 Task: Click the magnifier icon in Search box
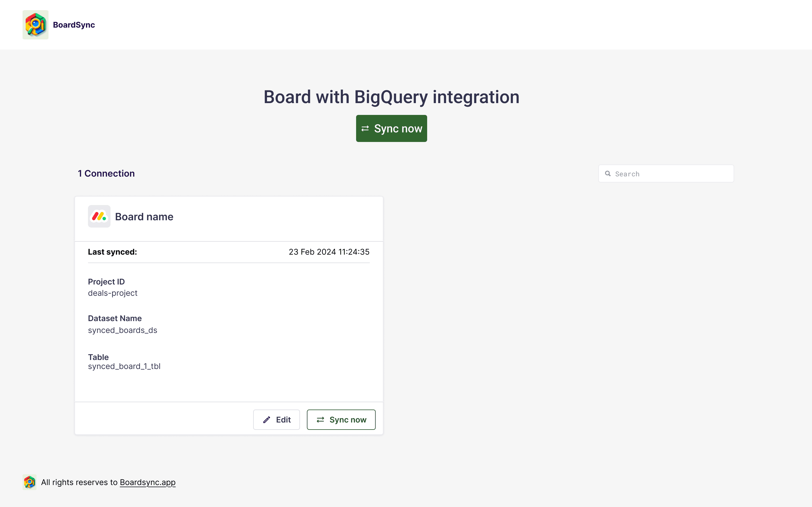[x=608, y=174]
